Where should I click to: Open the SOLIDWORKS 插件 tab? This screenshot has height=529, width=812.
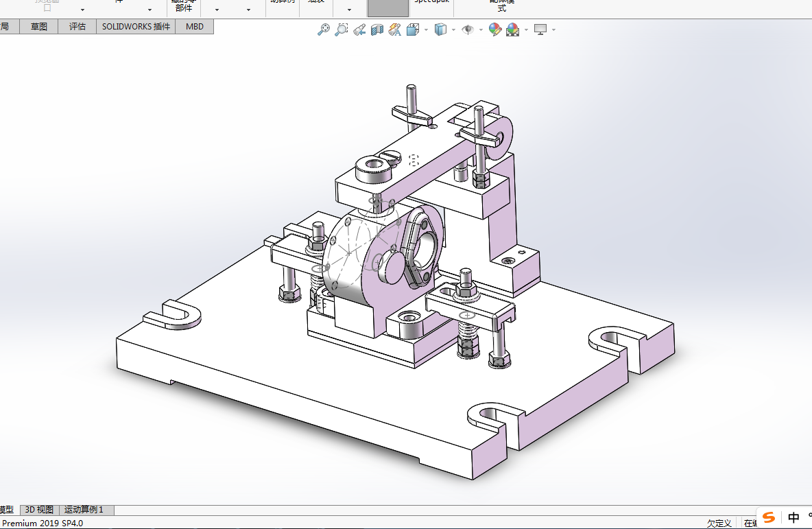click(x=136, y=27)
